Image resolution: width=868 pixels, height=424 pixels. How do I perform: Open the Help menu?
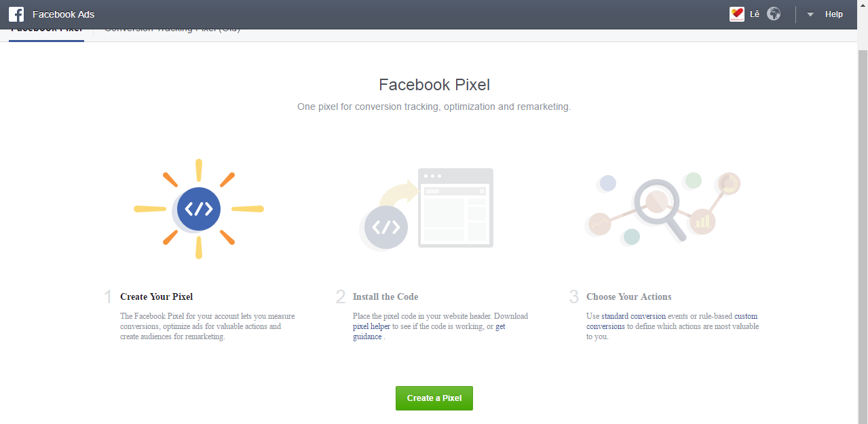[x=833, y=14]
